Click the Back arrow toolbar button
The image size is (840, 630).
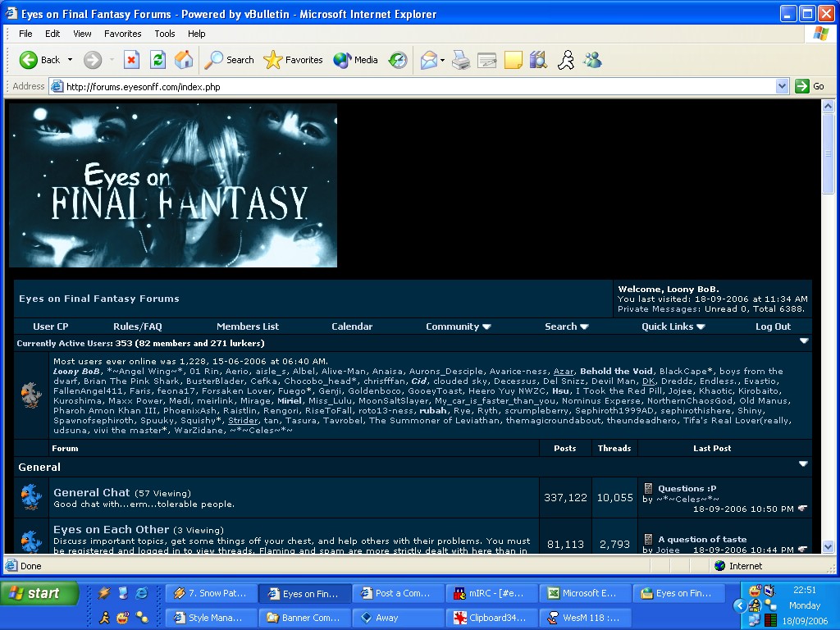point(39,59)
